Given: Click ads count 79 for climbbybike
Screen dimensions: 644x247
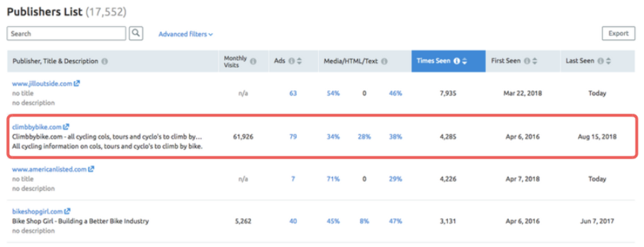Looking at the screenshot, I should tap(293, 137).
